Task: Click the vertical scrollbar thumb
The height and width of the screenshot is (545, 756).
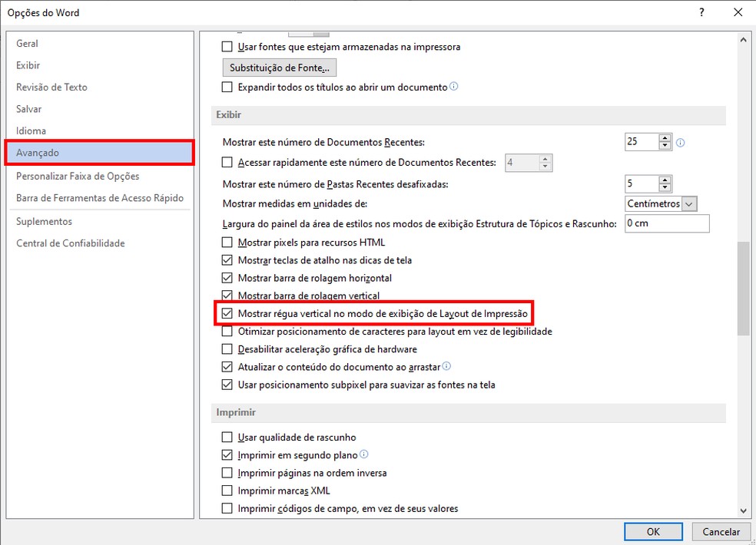Action: tap(743, 288)
